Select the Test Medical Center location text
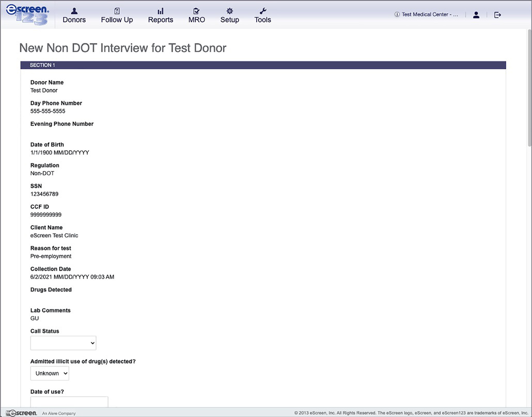 tap(430, 15)
